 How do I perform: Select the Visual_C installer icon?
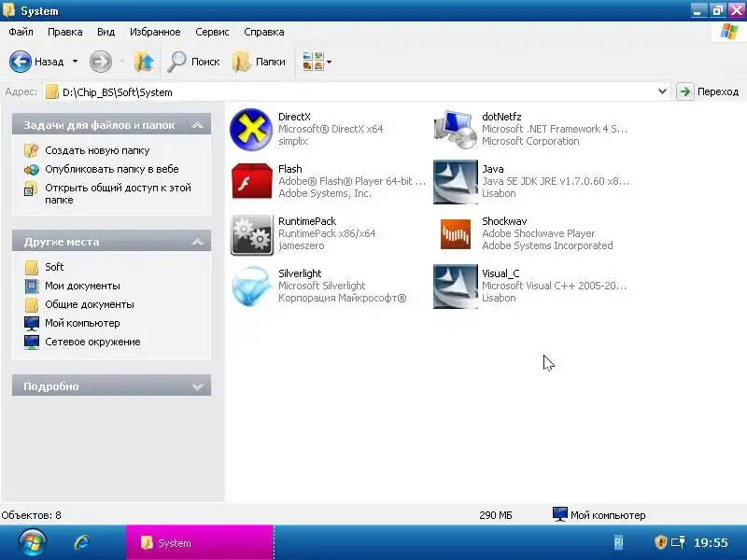point(455,287)
